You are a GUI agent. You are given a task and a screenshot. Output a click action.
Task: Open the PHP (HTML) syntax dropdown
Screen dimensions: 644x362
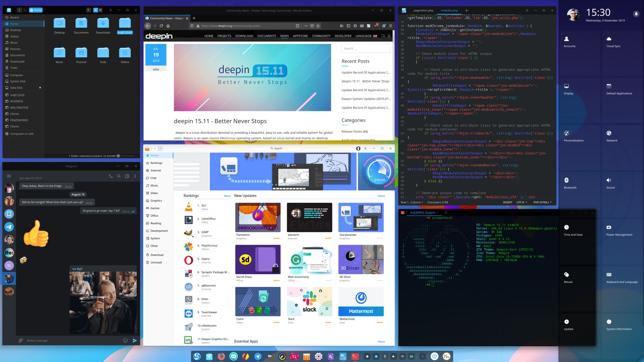542,202
